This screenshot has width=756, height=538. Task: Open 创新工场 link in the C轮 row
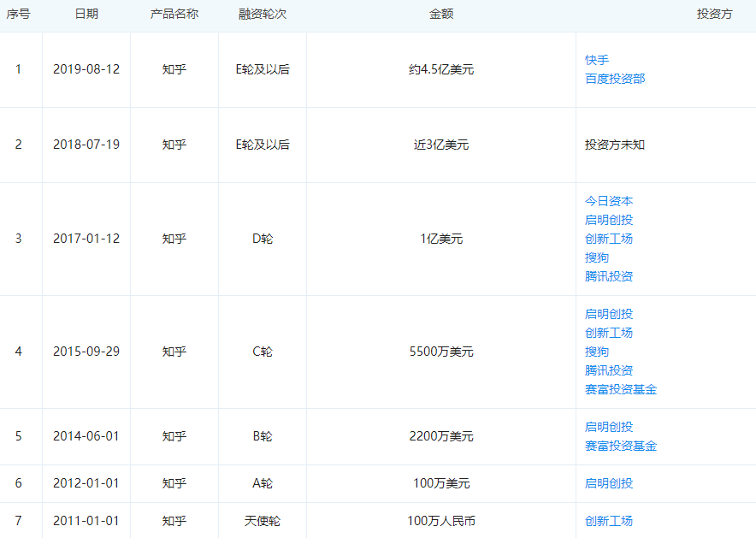pyautogui.click(x=609, y=333)
